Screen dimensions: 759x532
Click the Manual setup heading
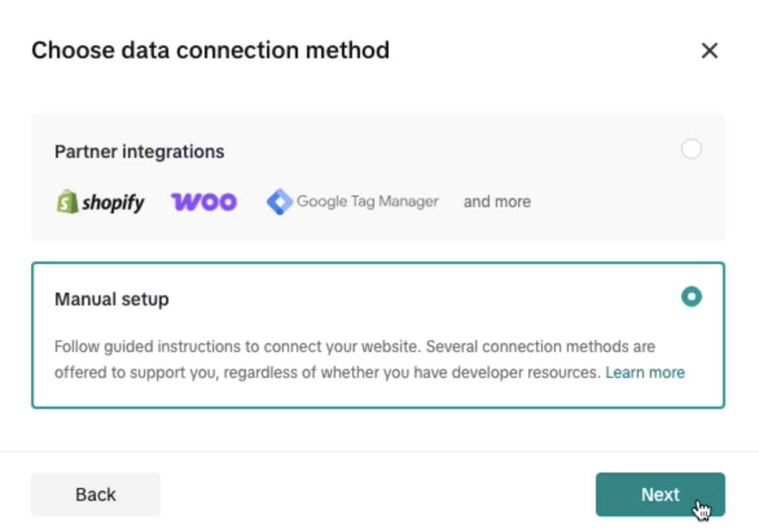(111, 300)
